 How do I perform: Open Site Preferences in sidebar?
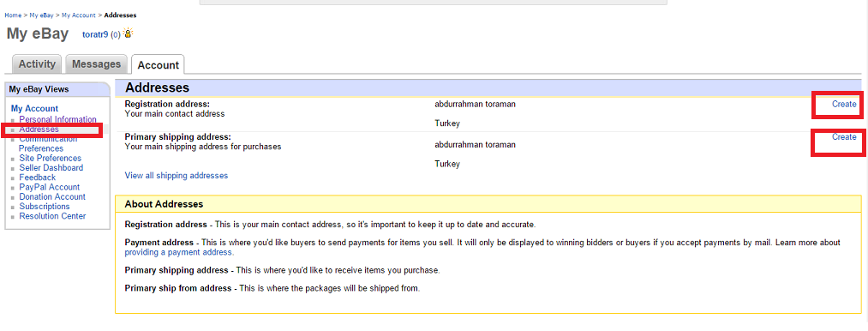[51, 158]
